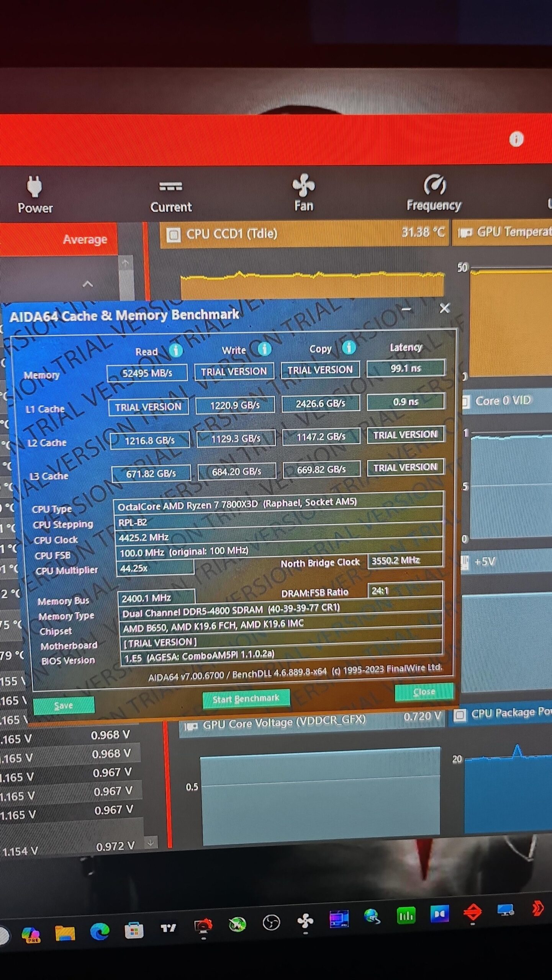Click the GPU Core Voltage graph area
Viewport: 552px width, 980px height.
321,795
